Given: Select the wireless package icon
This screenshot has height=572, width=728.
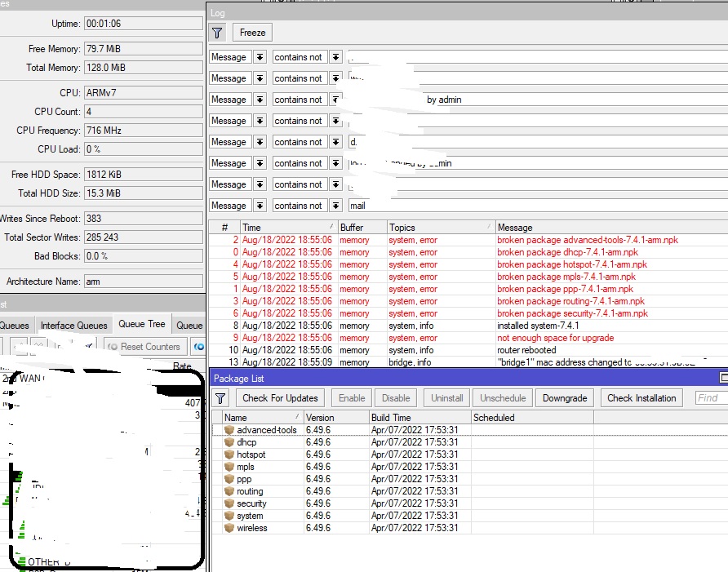Looking at the screenshot, I should 229,528.
